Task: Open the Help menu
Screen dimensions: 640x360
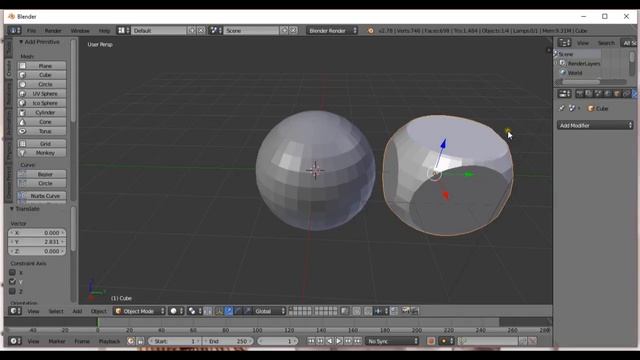Action: 104,31
